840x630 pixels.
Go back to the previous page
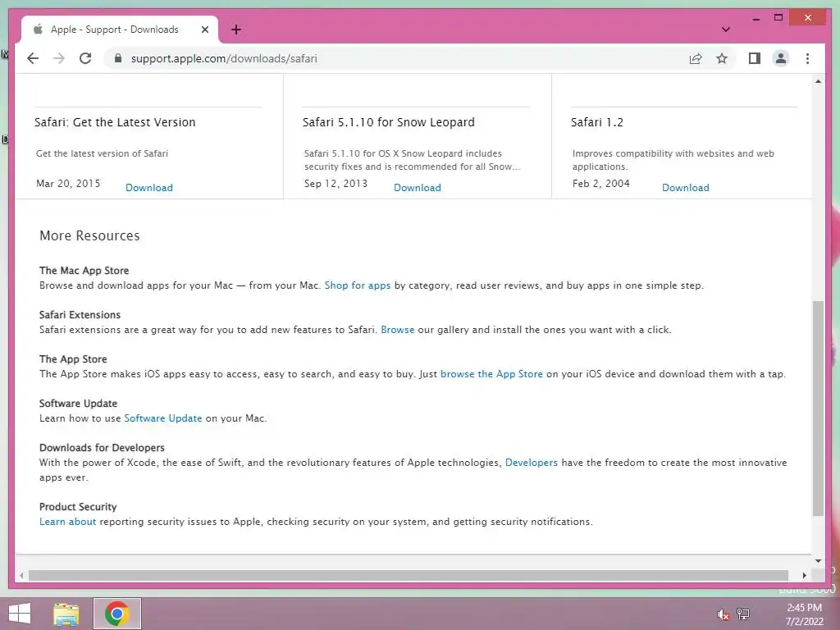pos(33,58)
